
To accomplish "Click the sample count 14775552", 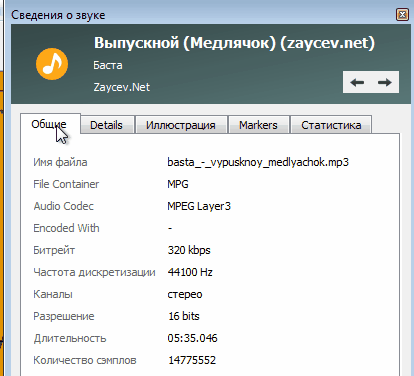I will coord(192,360).
